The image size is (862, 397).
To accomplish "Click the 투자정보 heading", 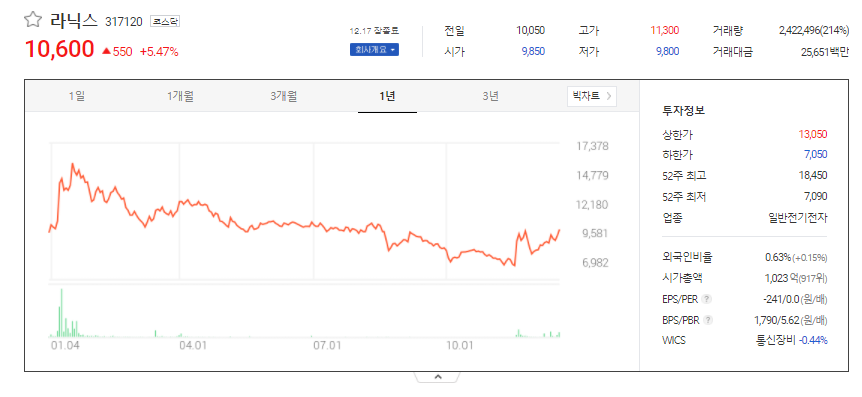I will pos(684,111).
